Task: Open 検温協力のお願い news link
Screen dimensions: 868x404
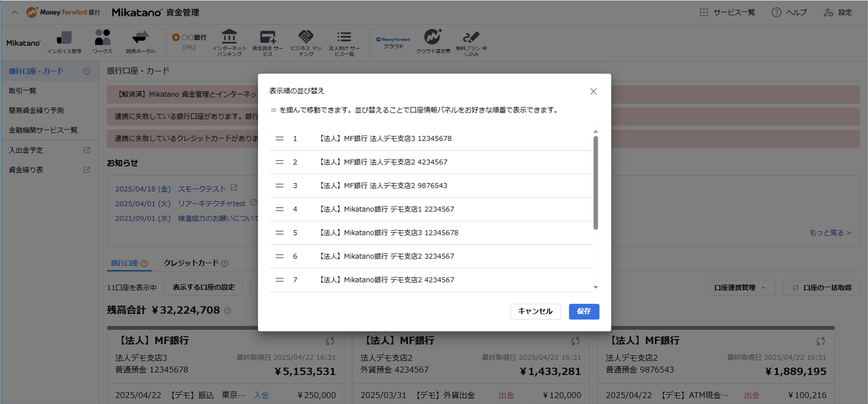Action: pyautogui.click(x=218, y=218)
